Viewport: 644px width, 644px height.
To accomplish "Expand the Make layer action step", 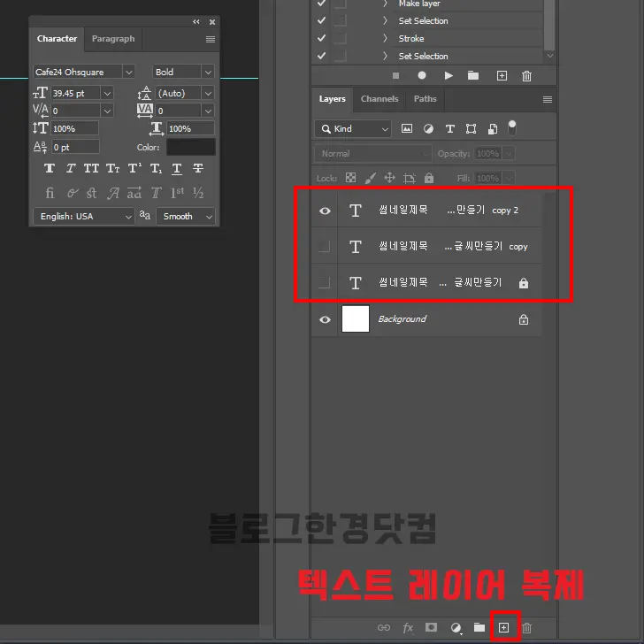I will [x=385, y=4].
